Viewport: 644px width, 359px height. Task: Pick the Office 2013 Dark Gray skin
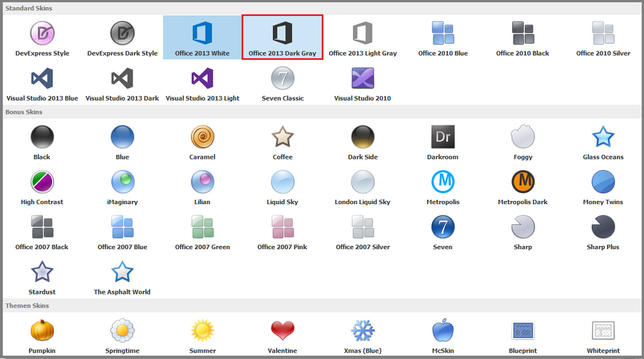point(283,38)
